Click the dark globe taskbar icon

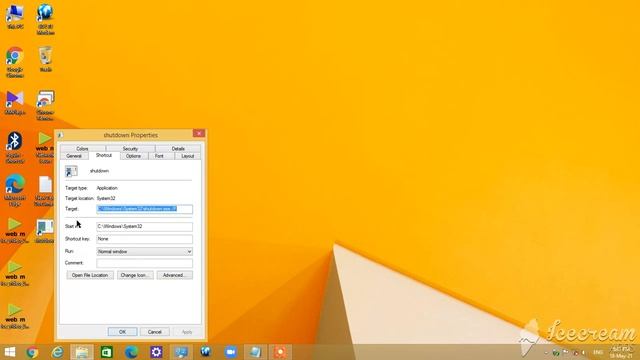click(206, 352)
